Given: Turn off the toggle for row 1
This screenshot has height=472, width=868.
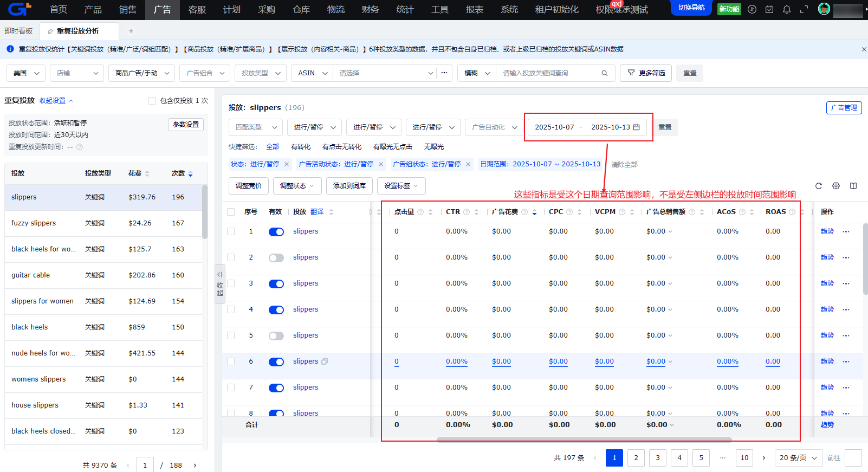Looking at the screenshot, I should 276,232.
